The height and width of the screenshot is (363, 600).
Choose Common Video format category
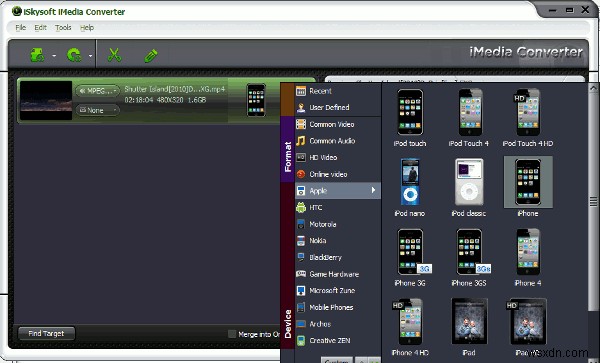point(338,124)
